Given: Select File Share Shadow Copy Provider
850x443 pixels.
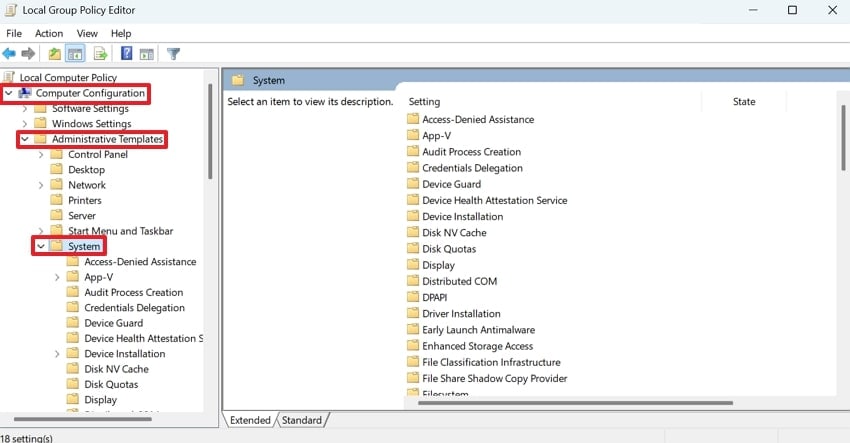Looking at the screenshot, I should [494, 378].
